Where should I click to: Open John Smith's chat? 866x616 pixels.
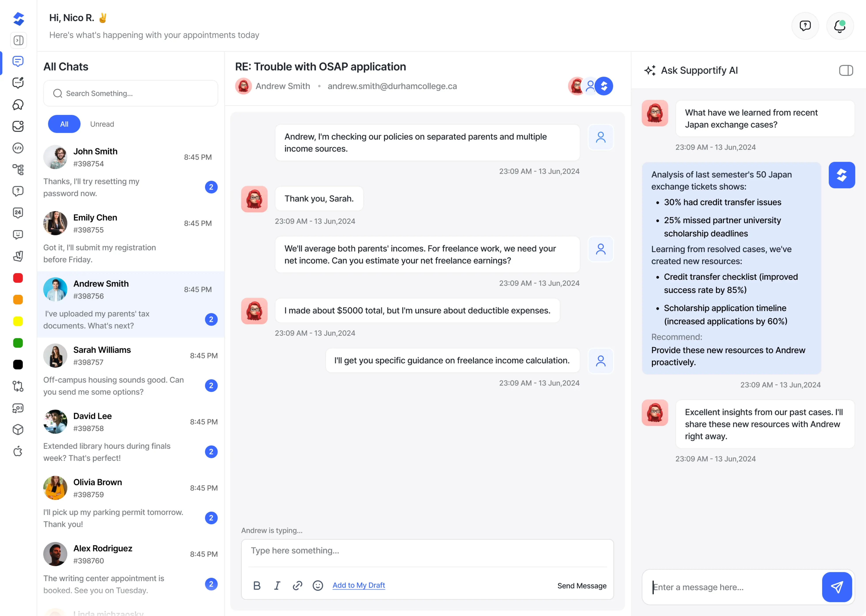point(130,172)
